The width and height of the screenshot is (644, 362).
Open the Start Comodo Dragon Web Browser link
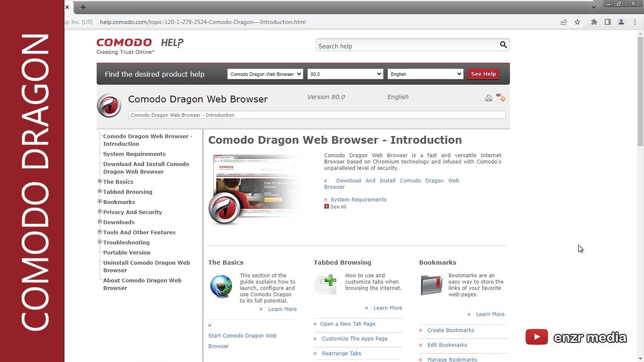243,341
